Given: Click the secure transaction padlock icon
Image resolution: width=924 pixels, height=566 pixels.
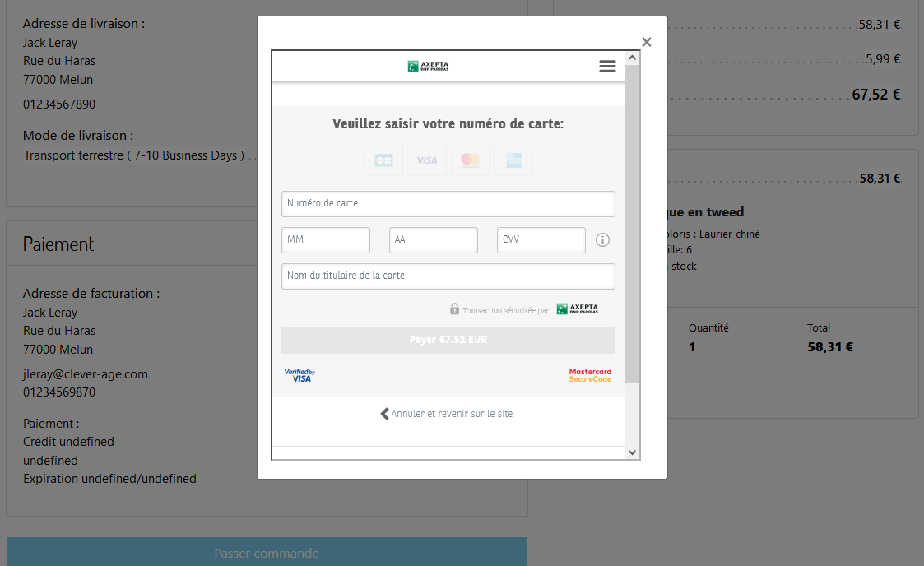Looking at the screenshot, I should 454,309.
